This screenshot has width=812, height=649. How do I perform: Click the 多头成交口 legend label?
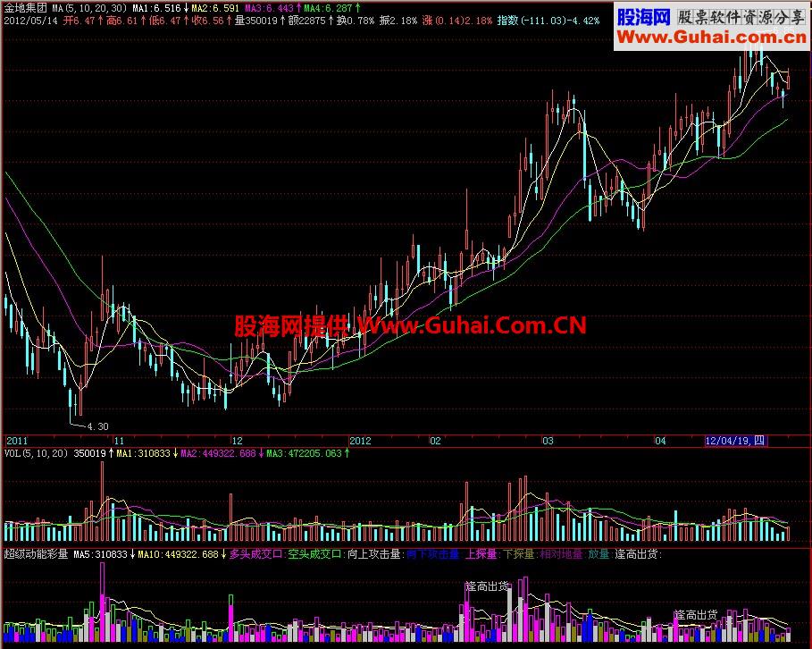[257, 554]
